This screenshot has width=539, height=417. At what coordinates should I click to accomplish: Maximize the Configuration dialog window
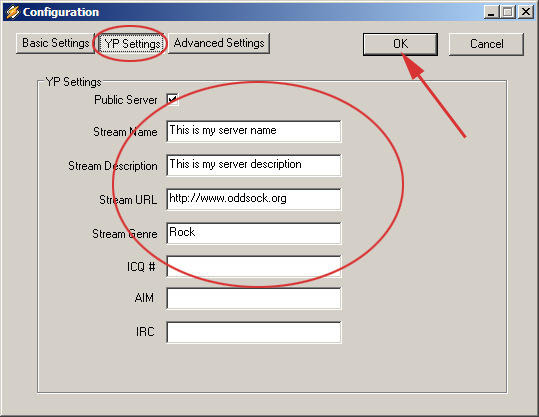coord(508,12)
